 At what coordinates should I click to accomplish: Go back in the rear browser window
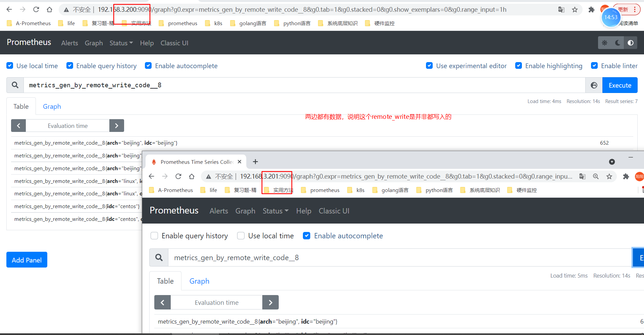9,9
